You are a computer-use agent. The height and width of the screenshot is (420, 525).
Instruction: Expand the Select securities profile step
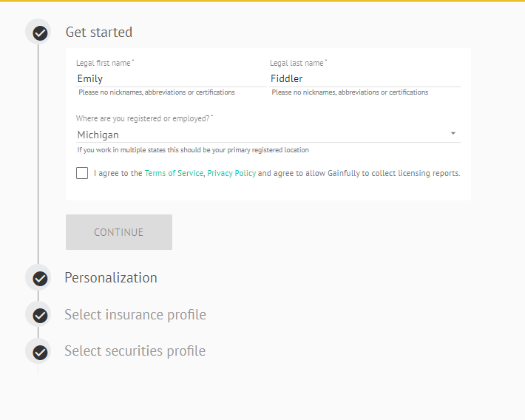coord(135,351)
